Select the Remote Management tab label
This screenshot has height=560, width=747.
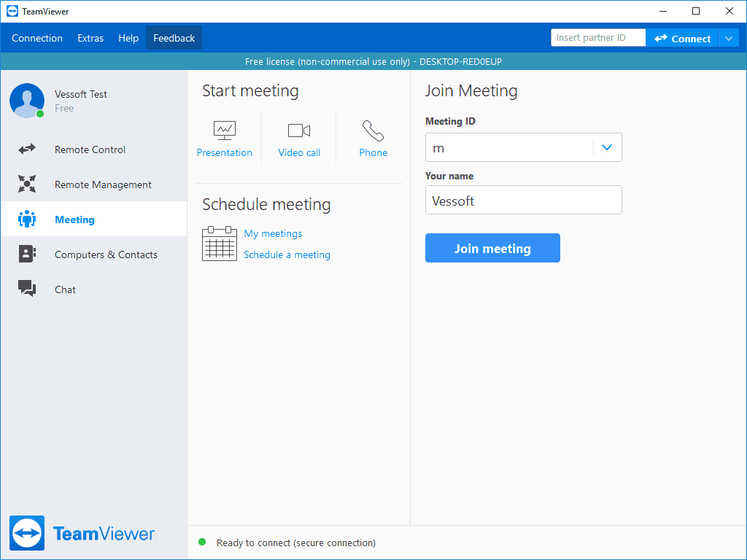point(103,184)
